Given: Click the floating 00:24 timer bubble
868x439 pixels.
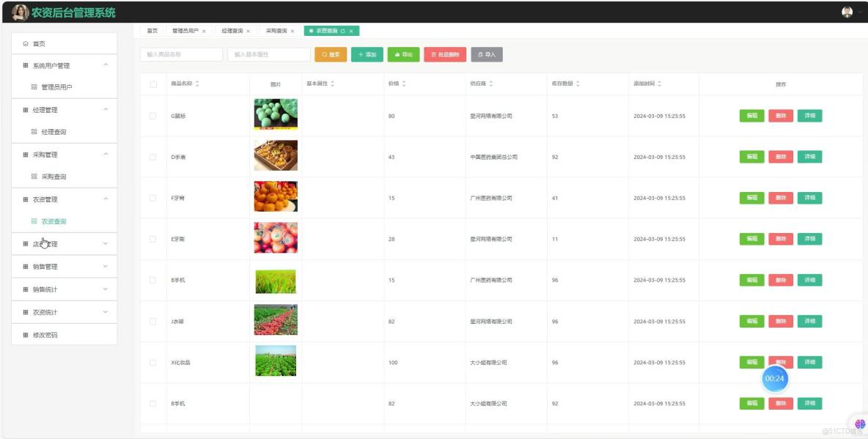Looking at the screenshot, I should click(775, 378).
